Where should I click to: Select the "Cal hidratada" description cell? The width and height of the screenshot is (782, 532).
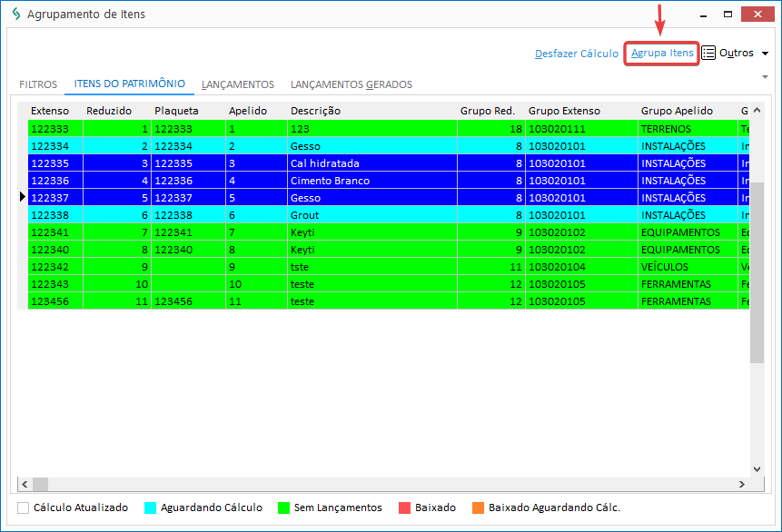click(x=372, y=163)
